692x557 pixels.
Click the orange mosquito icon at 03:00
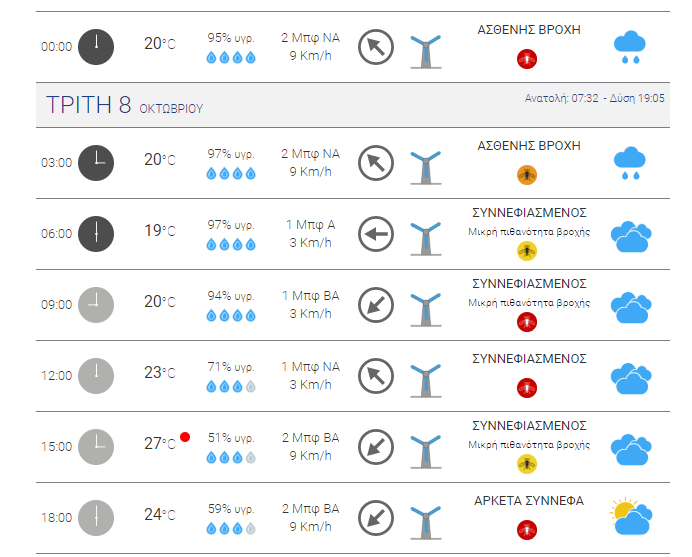pyautogui.click(x=527, y=175)
